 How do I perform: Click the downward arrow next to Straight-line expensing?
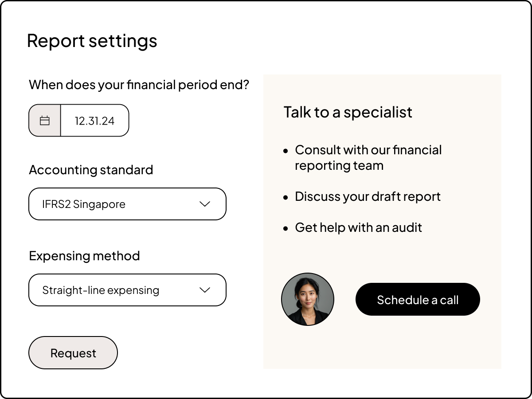point(204,290)
